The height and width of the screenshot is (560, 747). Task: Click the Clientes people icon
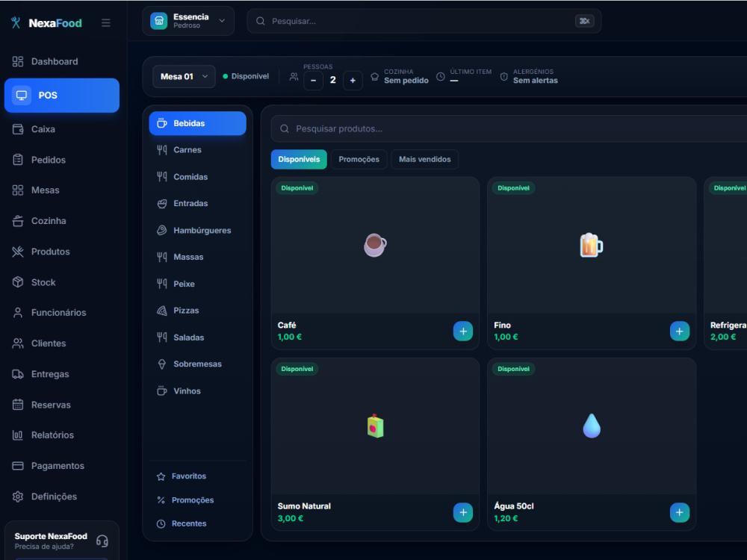(18, 343)
